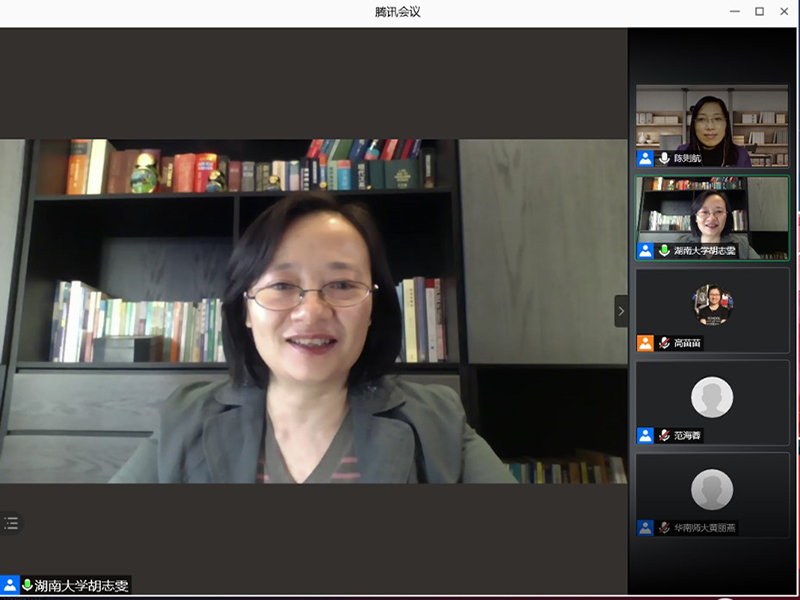Click green mic in sidebar 湖南大学胡志雯 tile
The height and width of the screenshot is (600, 800).
click(x=664, y=251)
